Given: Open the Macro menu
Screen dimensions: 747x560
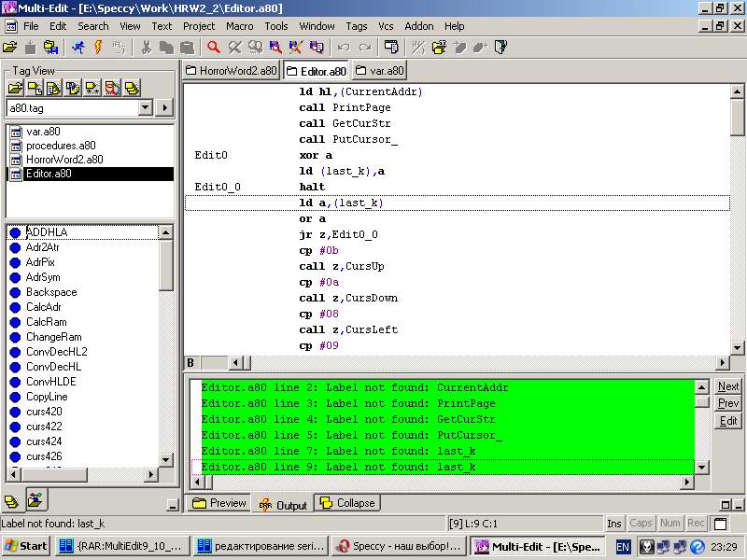Looking at the screenshot, I should click(x=239, y=26).
